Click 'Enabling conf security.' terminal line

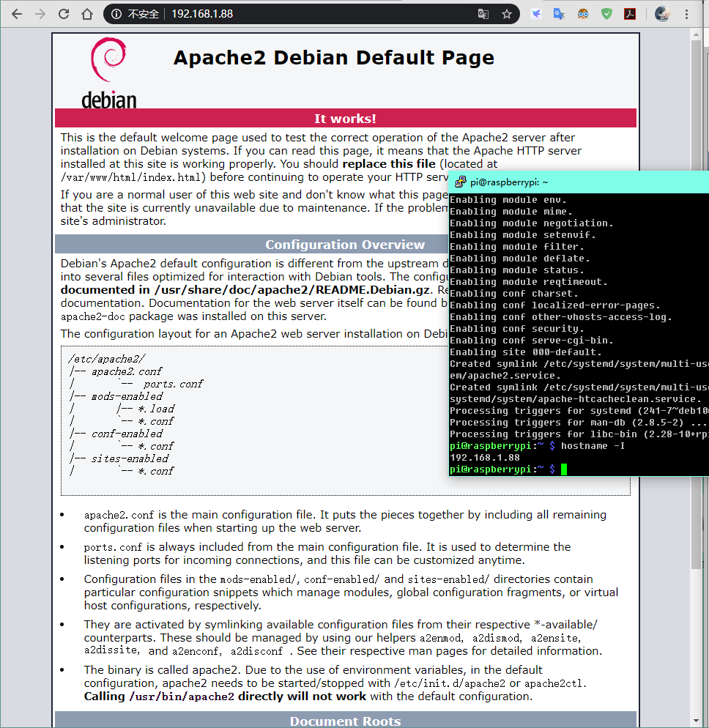point(517,329)
